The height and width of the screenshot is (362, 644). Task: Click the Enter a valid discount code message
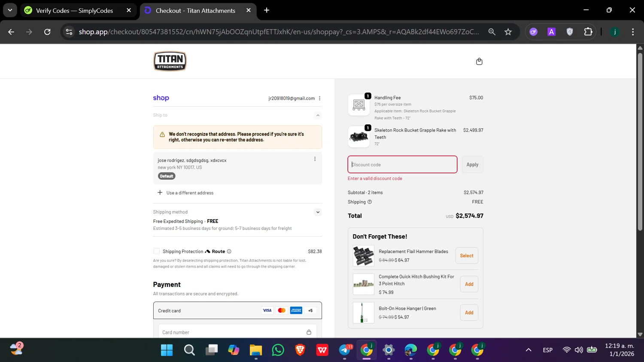point(375,178)
